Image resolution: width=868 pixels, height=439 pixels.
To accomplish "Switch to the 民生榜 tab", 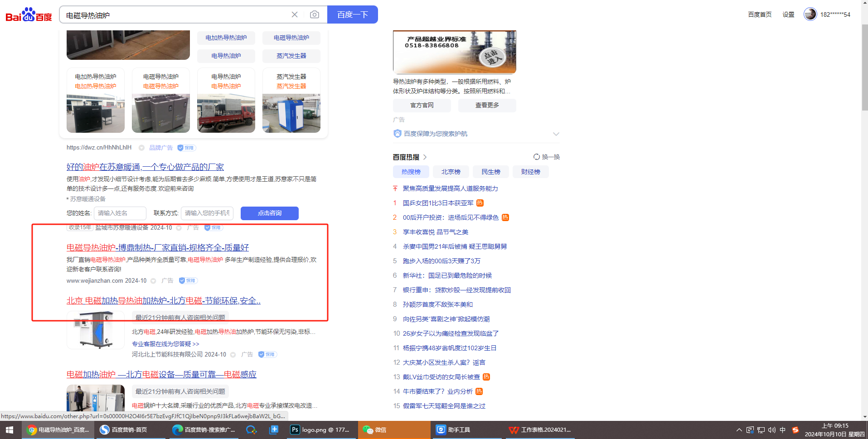I will coord(491,172).
